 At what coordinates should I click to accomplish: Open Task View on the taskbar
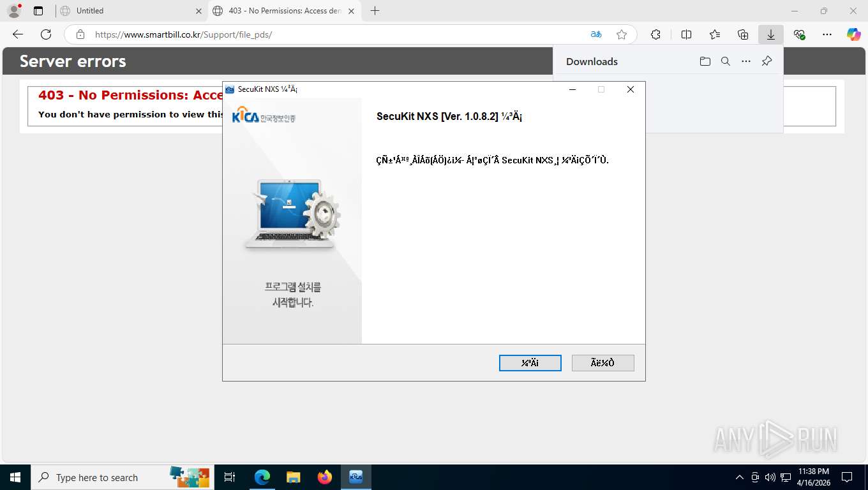coord(230,477)
